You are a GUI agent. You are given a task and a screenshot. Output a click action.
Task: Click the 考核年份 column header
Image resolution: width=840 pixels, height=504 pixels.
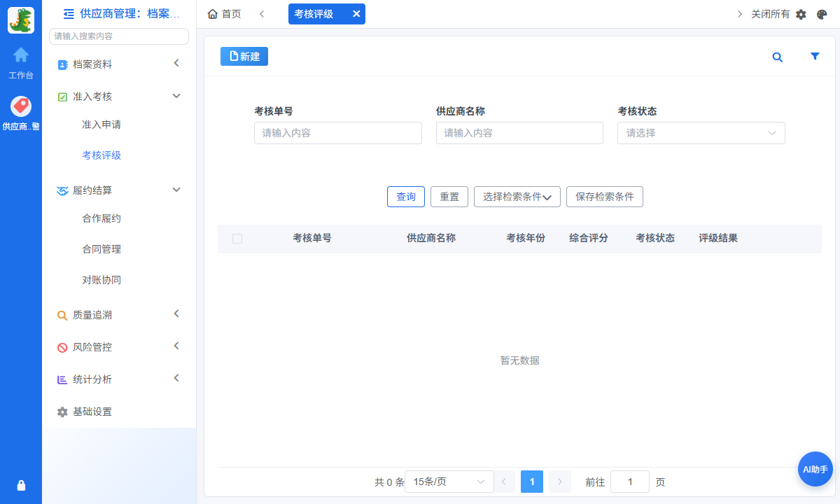(526, 238)
